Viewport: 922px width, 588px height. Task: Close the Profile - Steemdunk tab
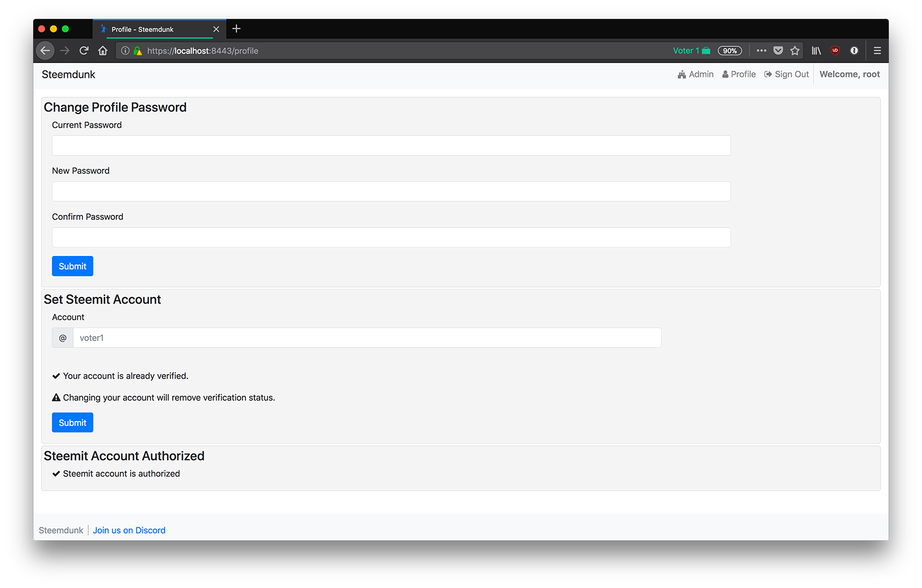[216, 29]
